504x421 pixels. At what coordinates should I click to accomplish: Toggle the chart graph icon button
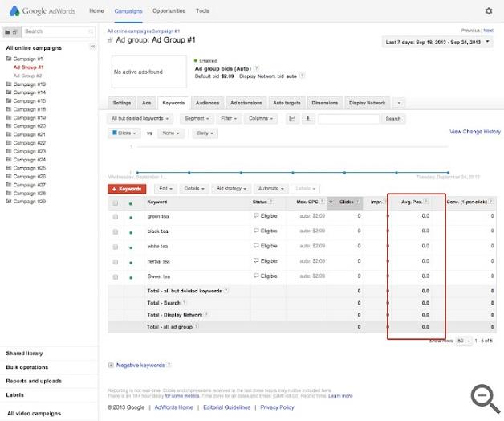click(x=292, y=118)
